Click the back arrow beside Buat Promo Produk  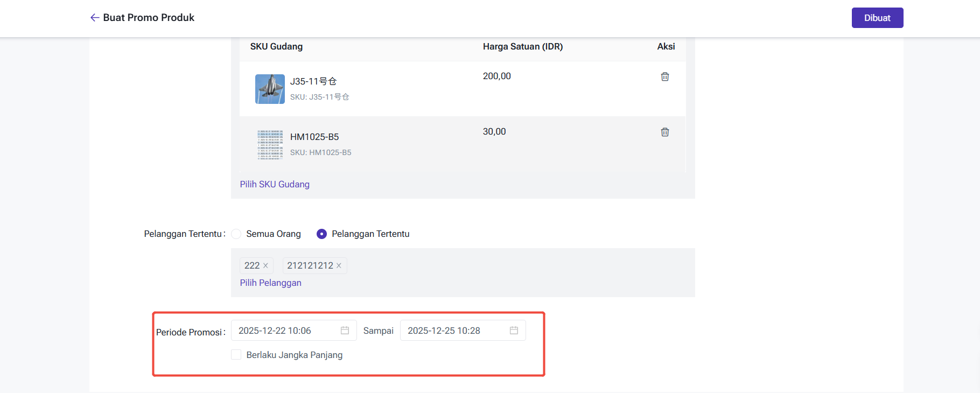click(x=95, y=18)
